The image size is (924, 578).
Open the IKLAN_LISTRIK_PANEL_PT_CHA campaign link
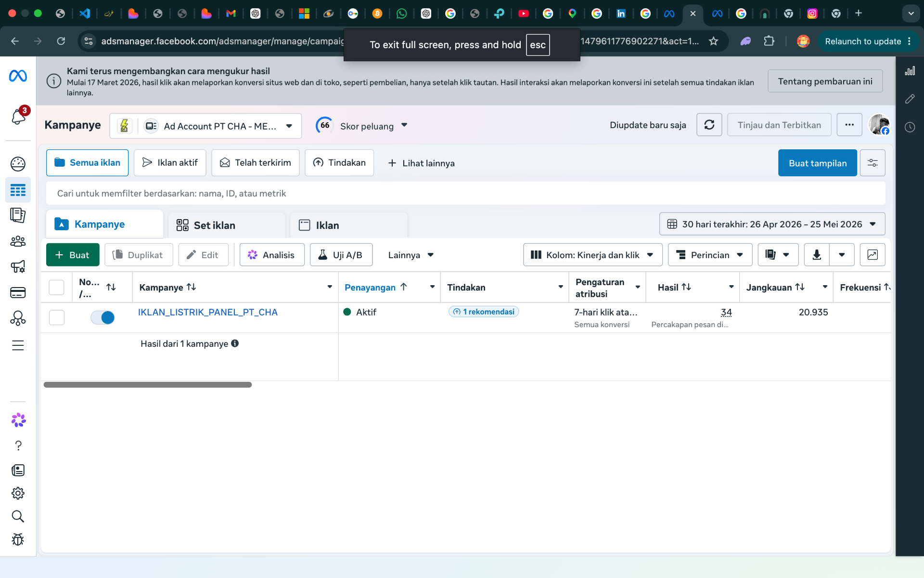[x=207, y=312]
